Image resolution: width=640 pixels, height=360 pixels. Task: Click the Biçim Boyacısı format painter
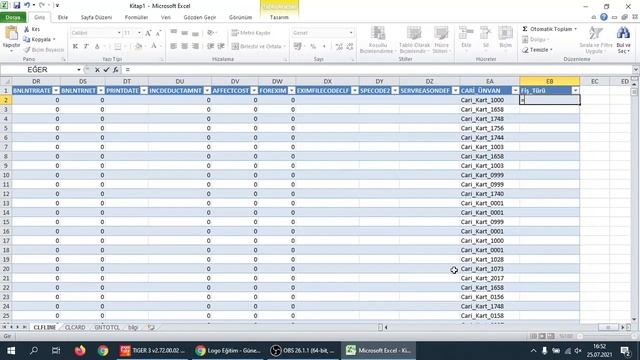[44, 50]
